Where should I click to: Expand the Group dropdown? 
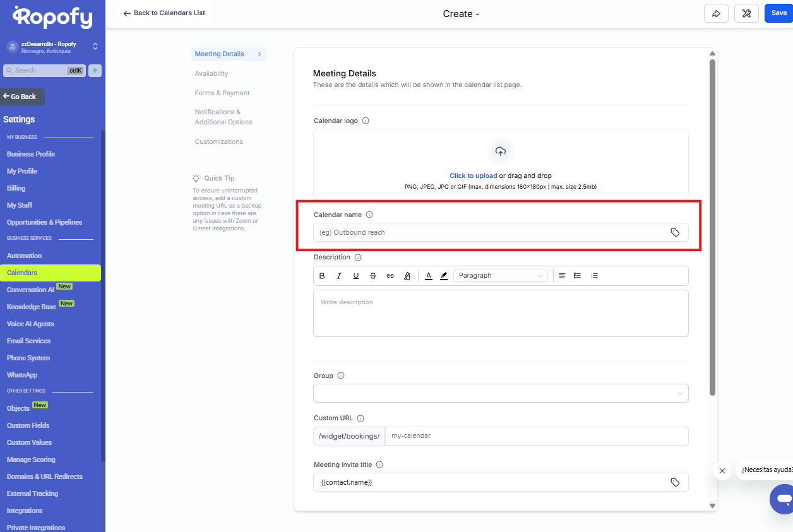[501, 393]
